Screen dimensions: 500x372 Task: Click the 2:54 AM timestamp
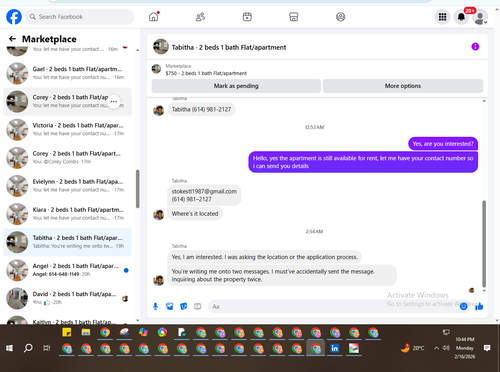(x=314, y=231)
